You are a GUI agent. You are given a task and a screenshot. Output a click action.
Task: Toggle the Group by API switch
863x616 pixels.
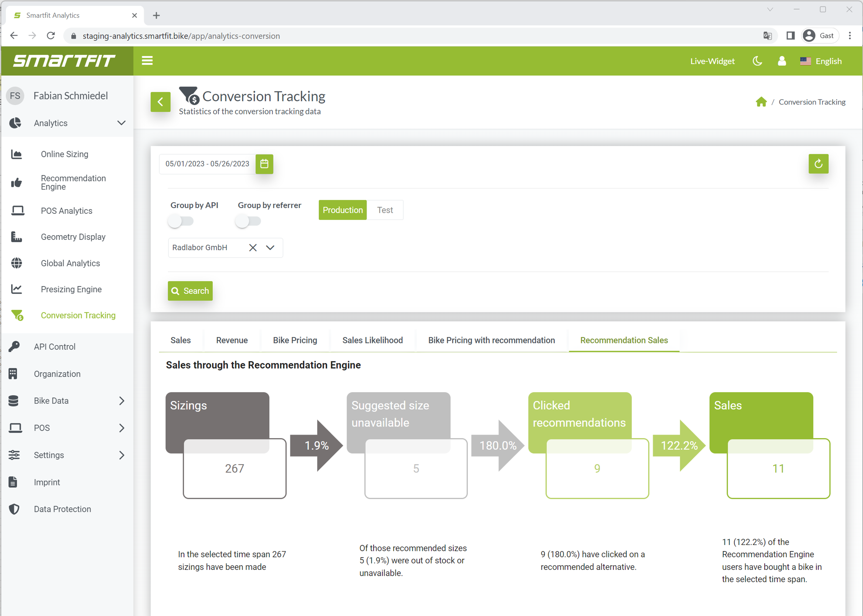pos(180,221)
